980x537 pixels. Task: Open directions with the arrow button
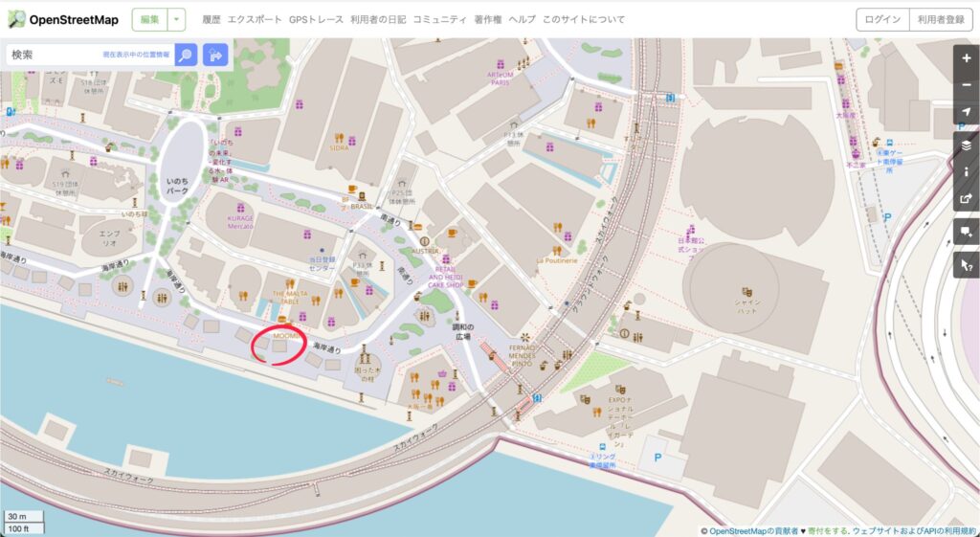tap(215, 55)
